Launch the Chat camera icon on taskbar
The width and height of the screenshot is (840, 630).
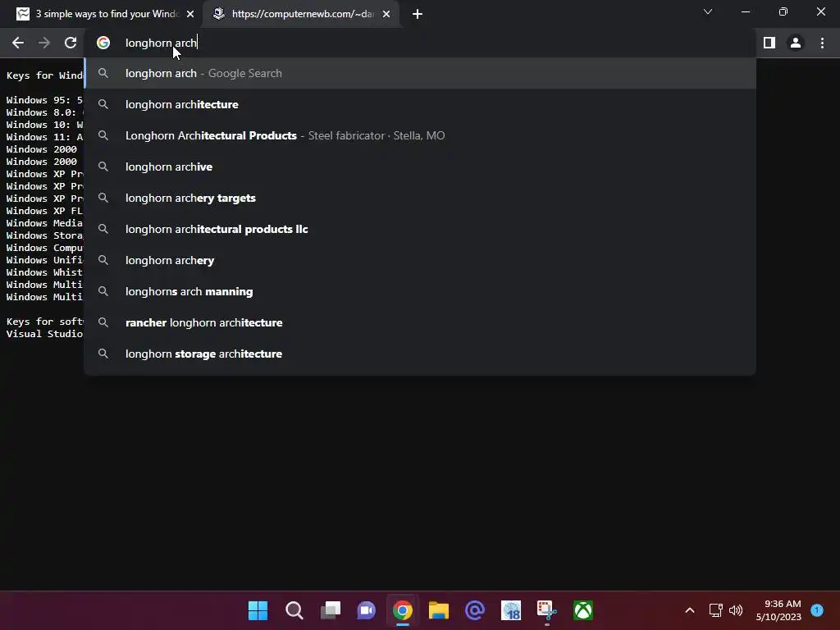click(367, 610)
